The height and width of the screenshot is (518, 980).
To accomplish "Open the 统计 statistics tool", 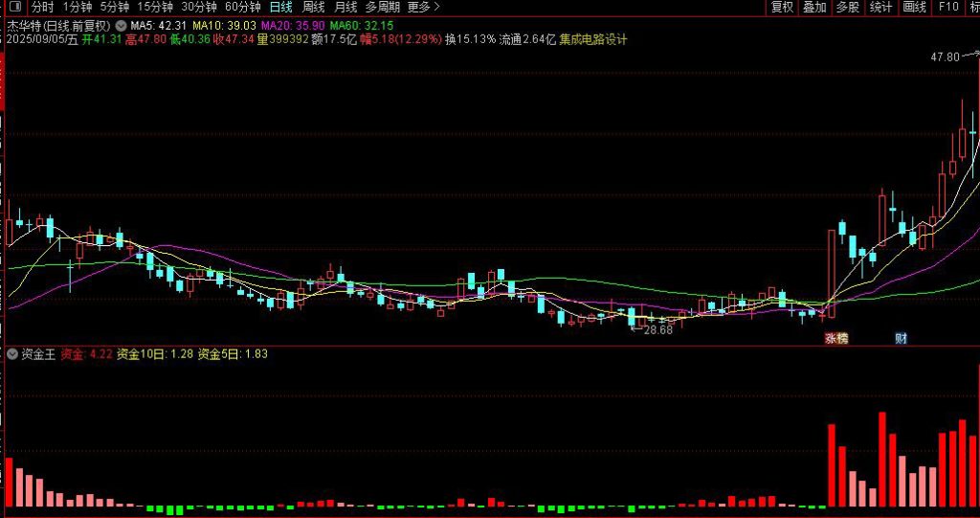I will pyautogui.click(x=880, y=7).
